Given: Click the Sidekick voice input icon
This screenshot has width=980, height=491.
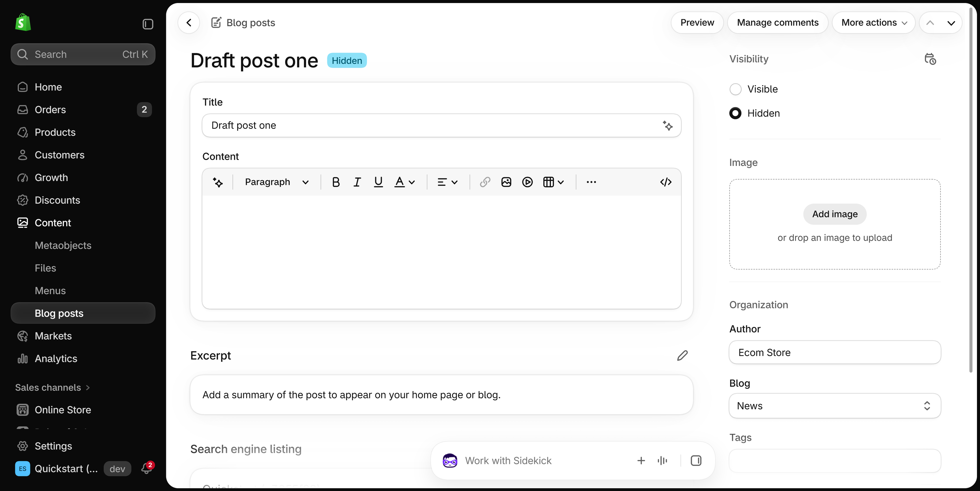Looking at the screenshot, I should pyautogui.click(x=662, y=461).
